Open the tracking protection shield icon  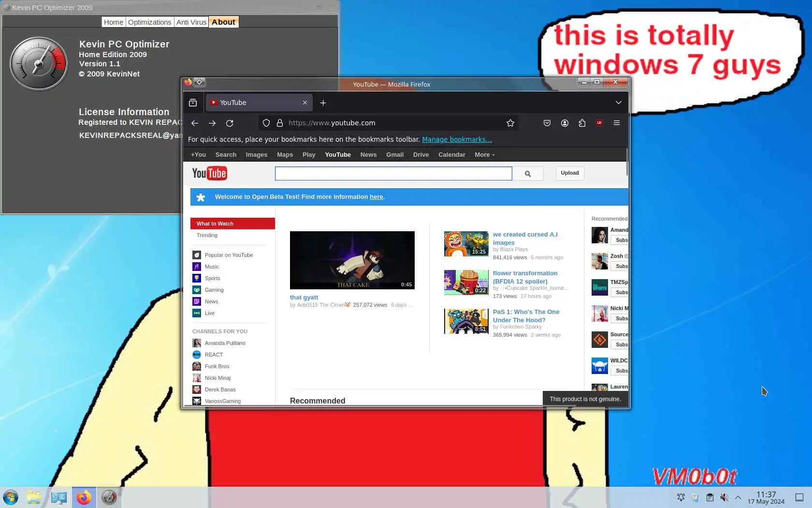tap(266, 123)
